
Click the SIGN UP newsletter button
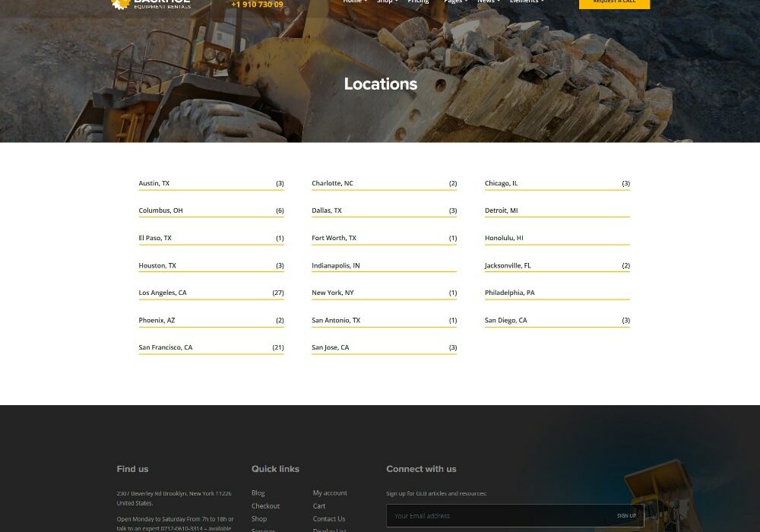626,515
